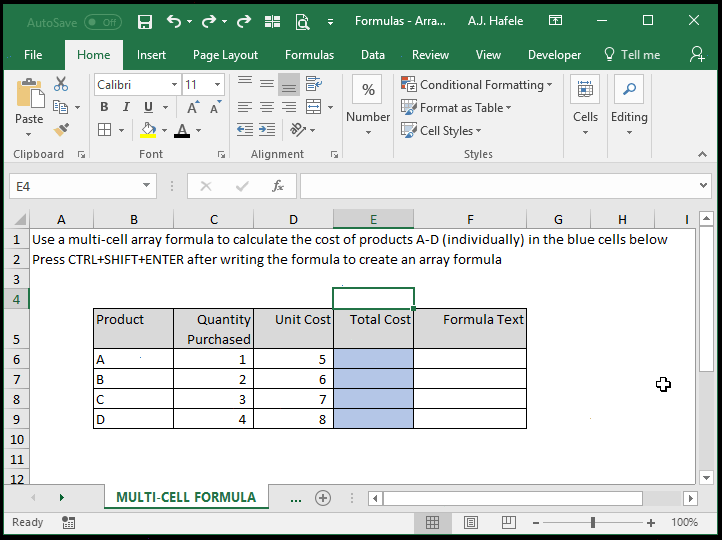Click the Decrease Indent icon
This screenshot has width=722, height=540.
(x=245, y=130)
